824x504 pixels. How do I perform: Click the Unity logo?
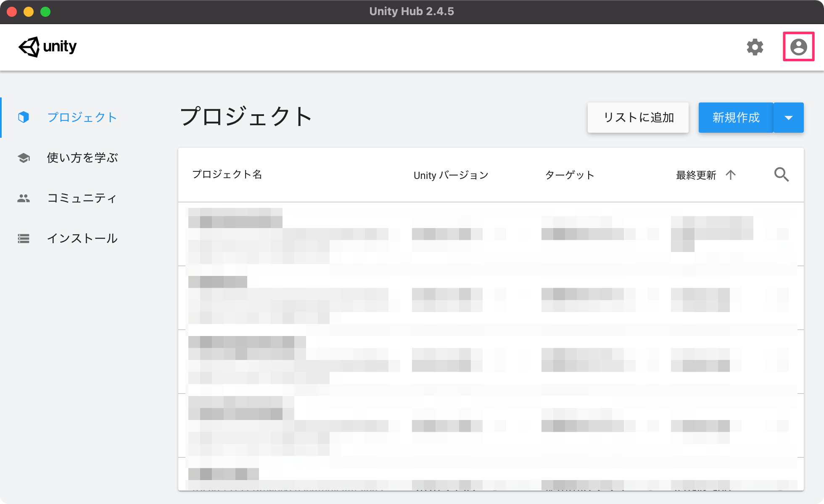pyautogui.click(x=48, y=47)
